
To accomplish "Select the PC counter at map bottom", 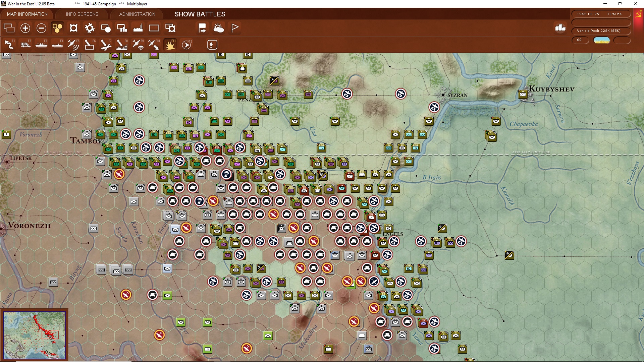I will (328, 349).
